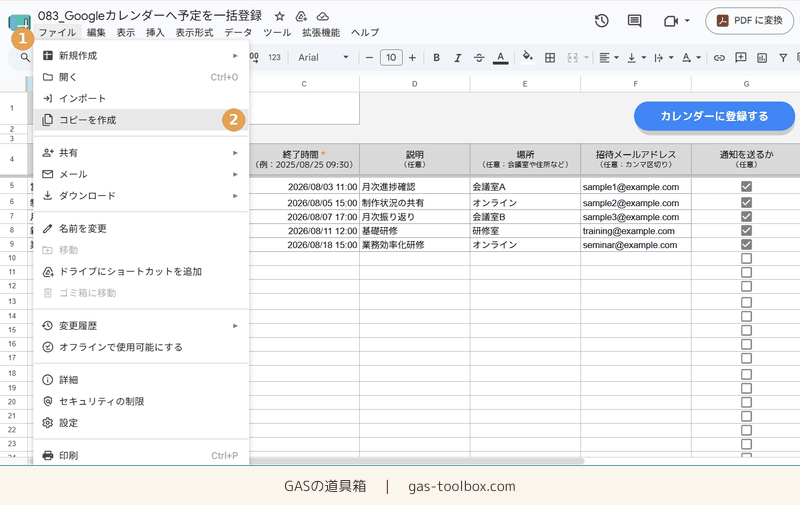Uncheck notification checkbox for sample1@example.com row
800x505 pixels.
(x=746, y=187)
